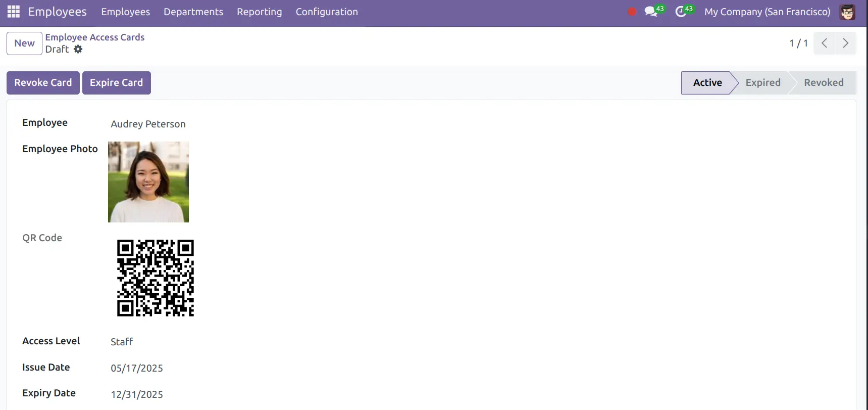The width and height of the screenshot is (868, 410).
Task: Open the user avatar menu
Action: pyautogui.click(x=847, y=12)
